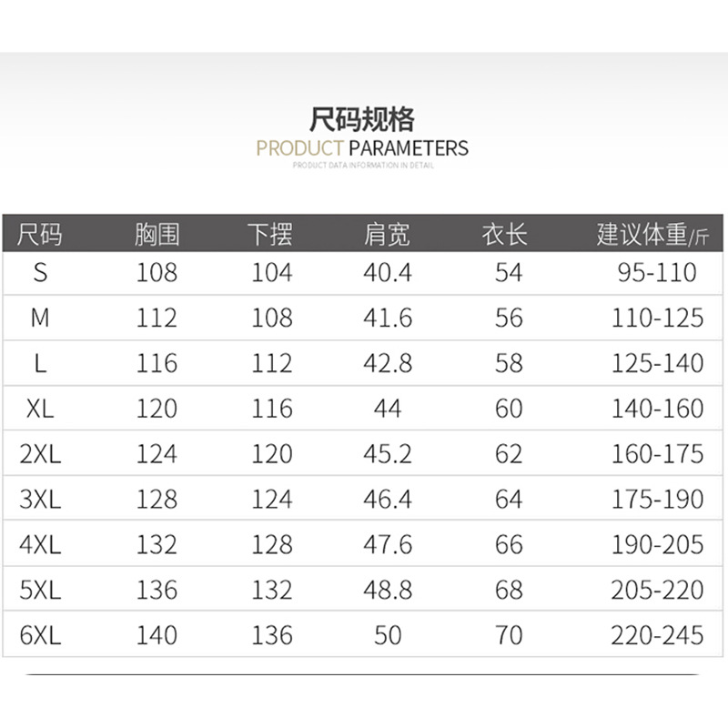This screenshot has width=728, height=728.
Task: Click the 2XL size row label
Action: pyautogui.click(x=40, y=454)
